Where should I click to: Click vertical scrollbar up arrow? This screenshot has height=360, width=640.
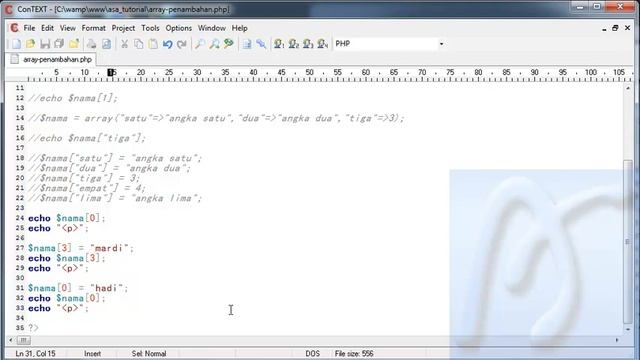pos(628,88)
